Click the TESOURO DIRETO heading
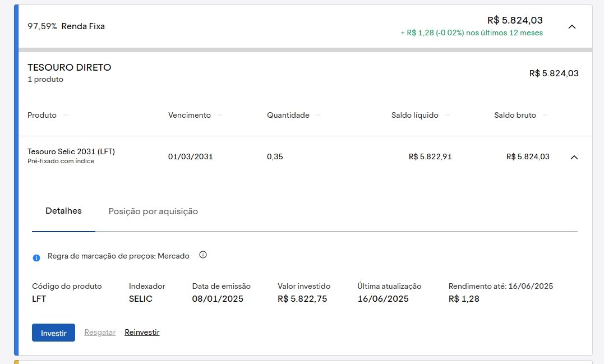 tap(70, 67)
